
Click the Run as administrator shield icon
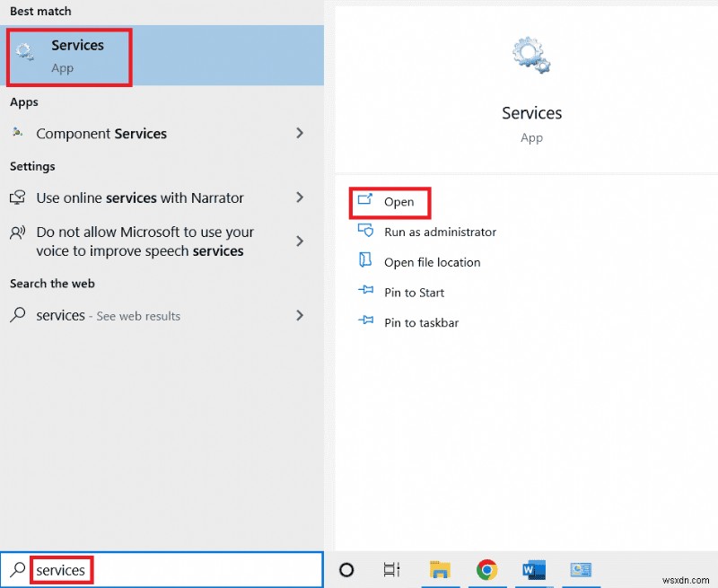coord(365,230)
